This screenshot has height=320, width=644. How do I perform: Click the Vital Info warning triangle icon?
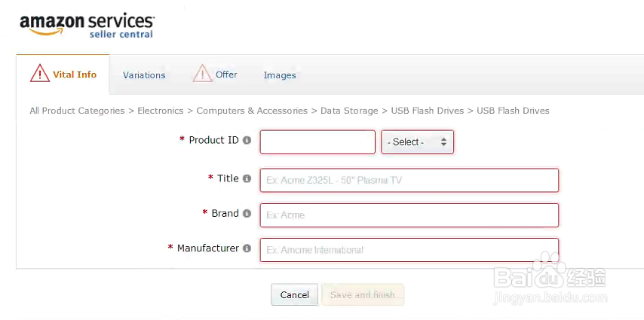39,74
